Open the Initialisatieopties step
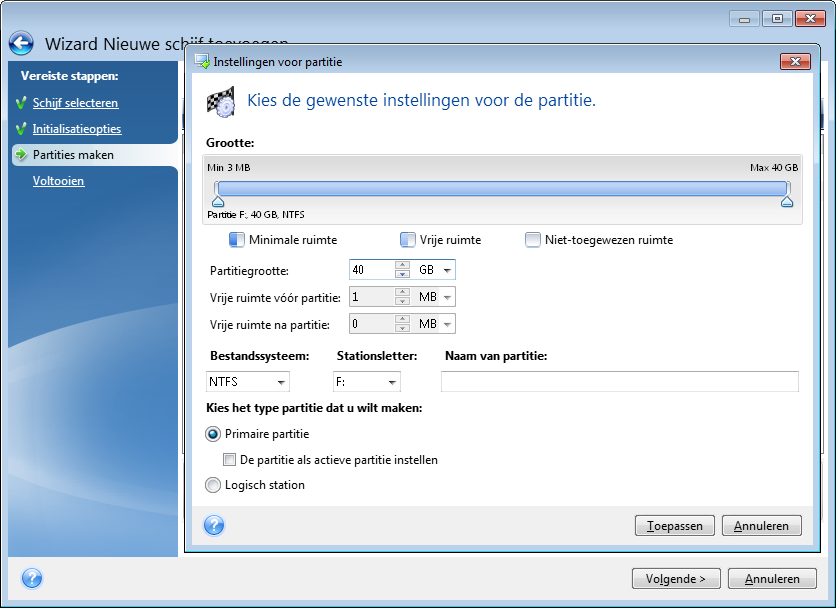Viewport: 836px width, 608px height. click(x=77, y=129)
